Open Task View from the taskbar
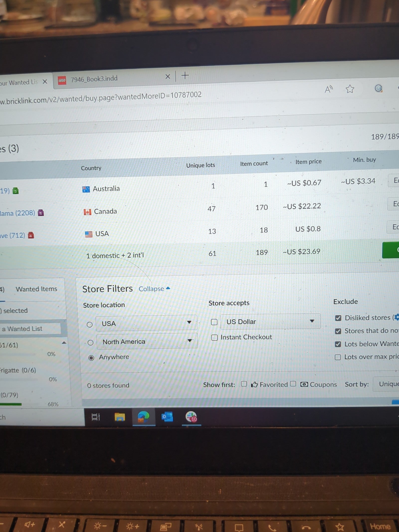This screenshot has height=532, width=399. tap(96, 417)
